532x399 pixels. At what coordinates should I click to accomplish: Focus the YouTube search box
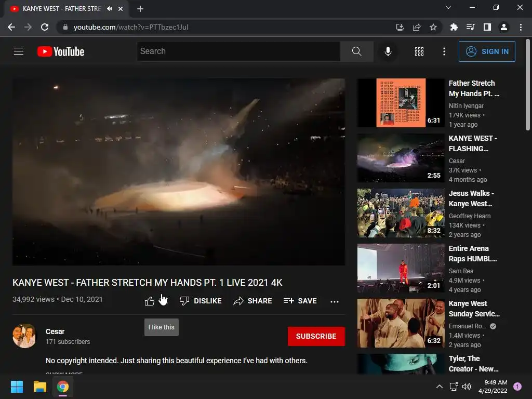pos(238,51)
